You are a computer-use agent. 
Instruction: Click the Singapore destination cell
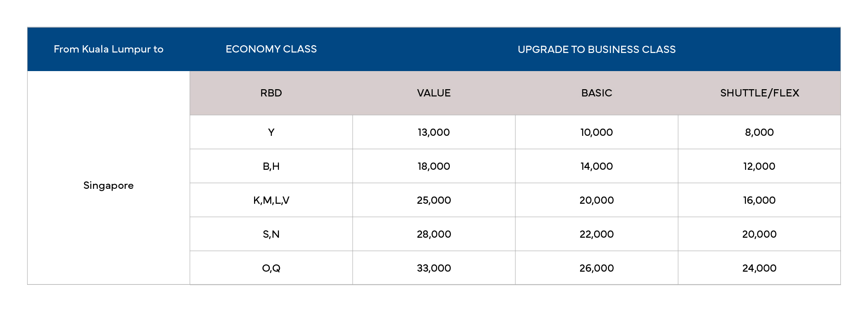(x=108, y=185)
